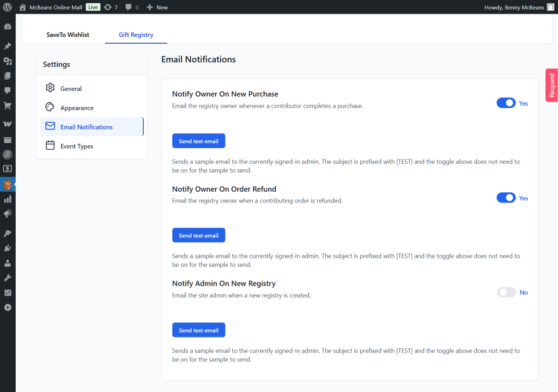Send test email for New Registry notification

point(198,330)
